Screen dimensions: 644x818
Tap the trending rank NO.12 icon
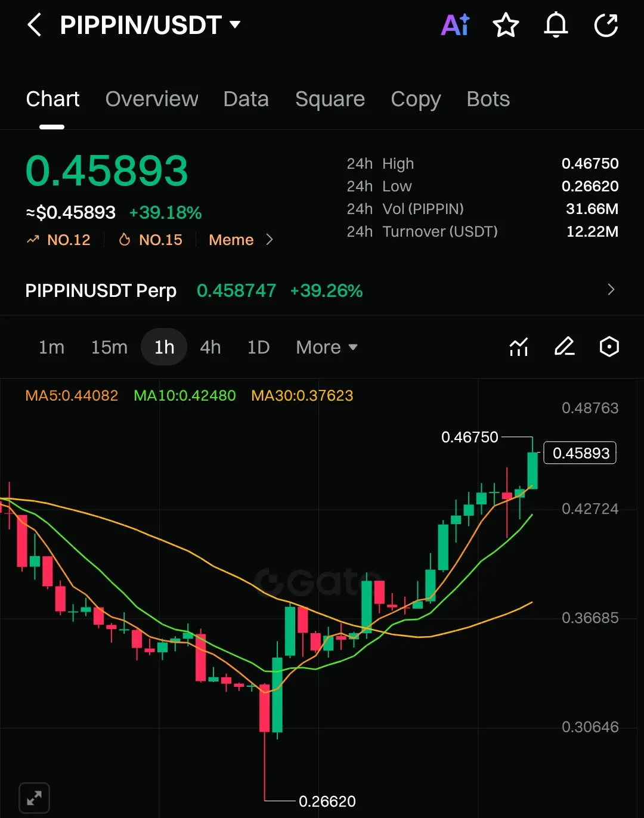click(33, 240)
